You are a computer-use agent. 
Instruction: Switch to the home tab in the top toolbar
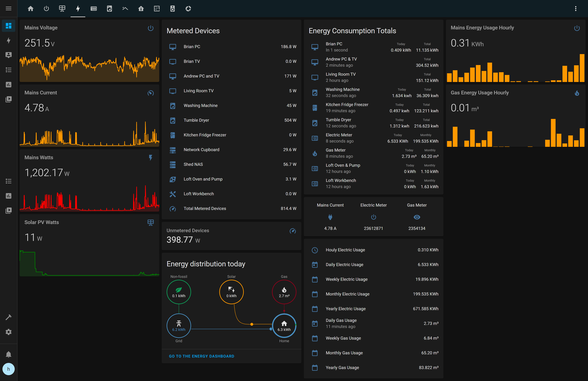tap(31, 8)
